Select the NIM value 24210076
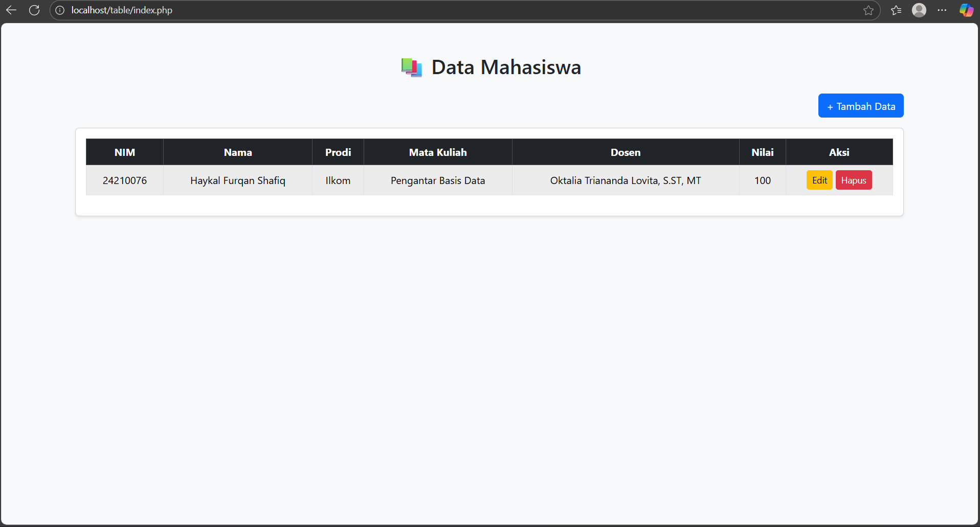This screenshot has height=527, width=980. point(125,180)
